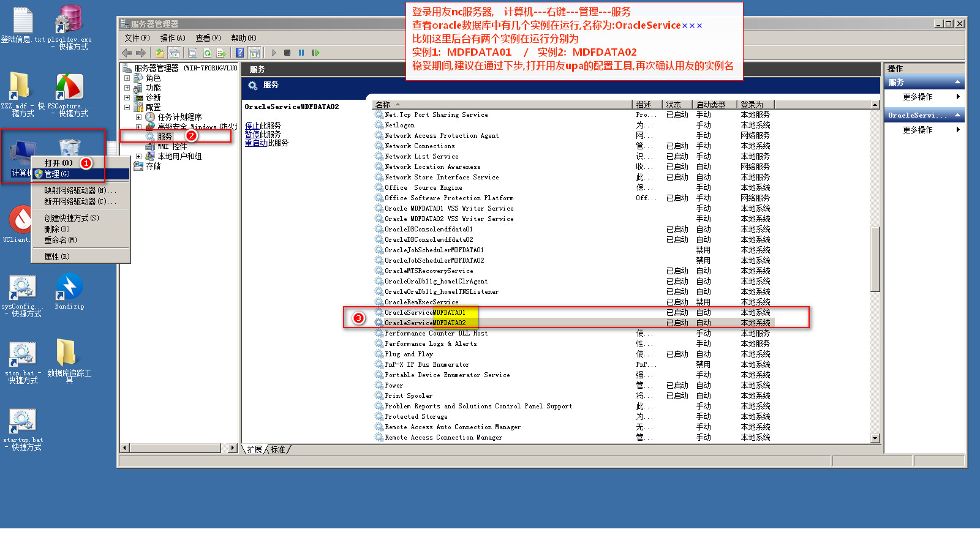Click the Export List toolbar icon
The width and height of the screenshot is (980, 551).
[x=221, y=53]
